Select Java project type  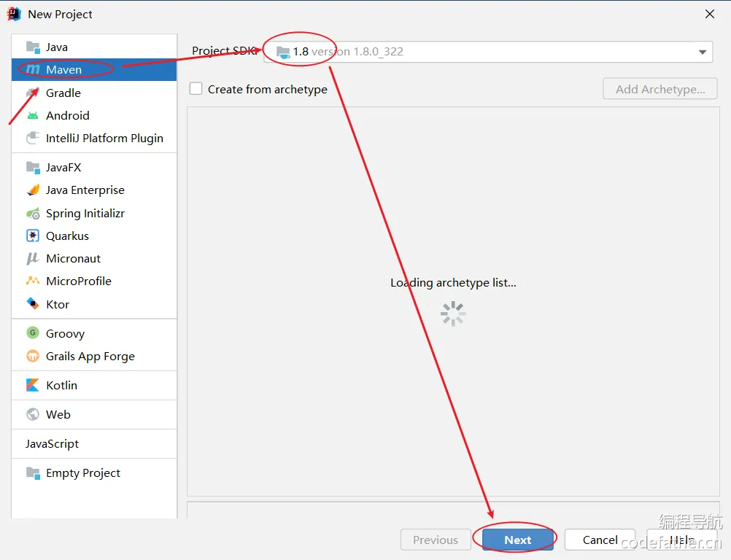point(94,47)
